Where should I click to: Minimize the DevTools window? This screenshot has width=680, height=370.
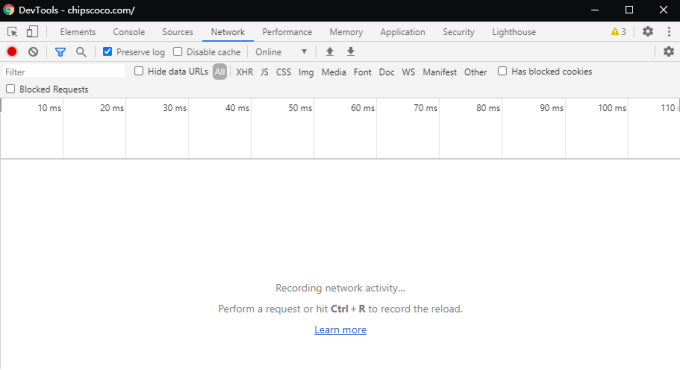click(595, 10)
